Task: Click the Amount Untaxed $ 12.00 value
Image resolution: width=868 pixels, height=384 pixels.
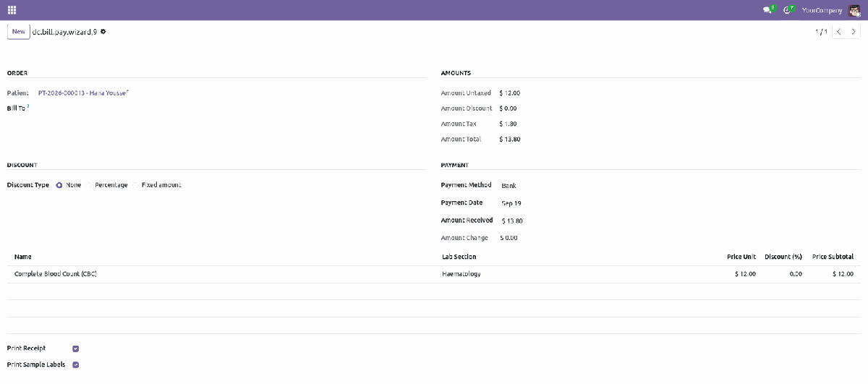Action: pyautogui.click(x=509, y=93)
